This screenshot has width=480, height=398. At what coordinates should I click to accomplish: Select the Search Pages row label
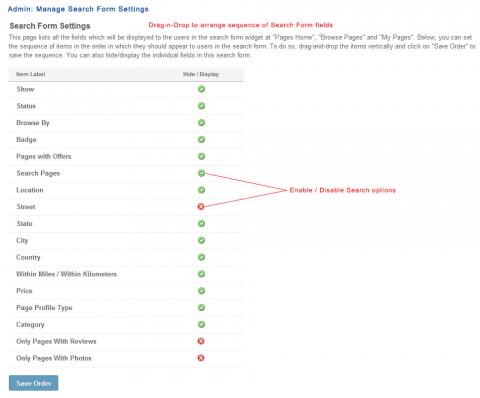pyautogui.click(x=38, y=173)
